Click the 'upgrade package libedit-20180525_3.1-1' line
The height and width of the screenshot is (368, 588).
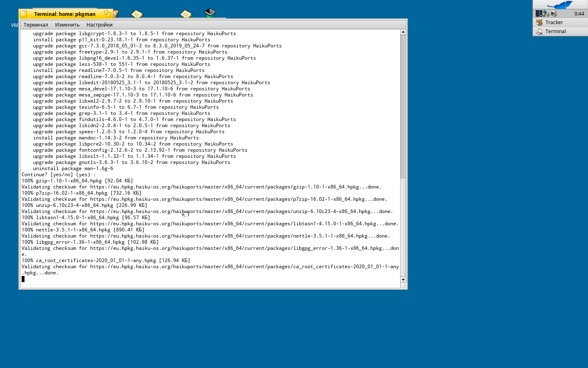[x=151, y=83]
